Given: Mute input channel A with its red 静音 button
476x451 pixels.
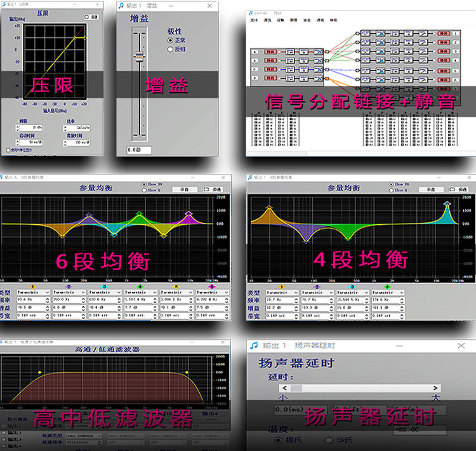Looking at the screenshot, I should [x=270, y=52].
